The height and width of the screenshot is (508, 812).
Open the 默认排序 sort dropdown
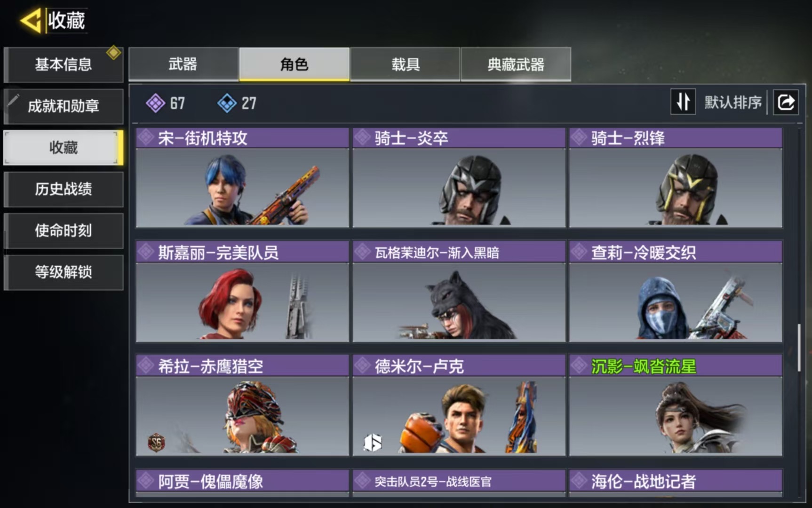[x=732, y=102]
